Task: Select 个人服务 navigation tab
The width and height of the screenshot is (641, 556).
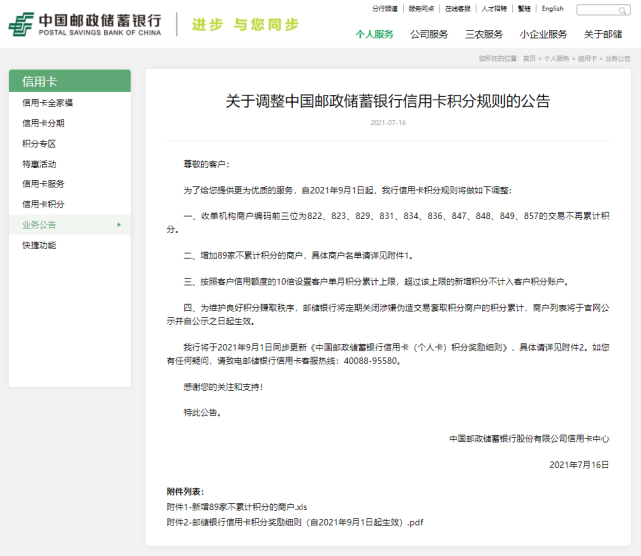Action: point(374,34)
